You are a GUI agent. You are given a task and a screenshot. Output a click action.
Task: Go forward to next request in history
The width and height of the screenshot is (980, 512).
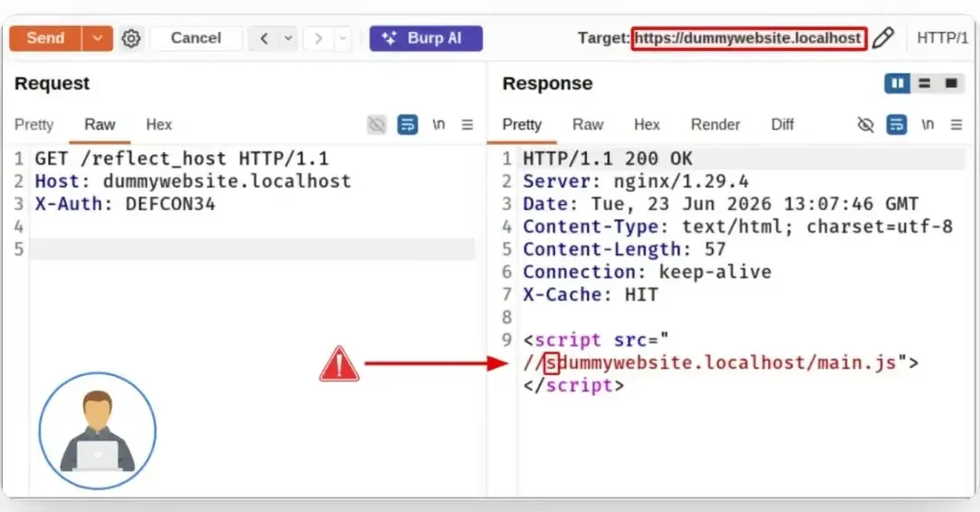(x=318, y=38)
